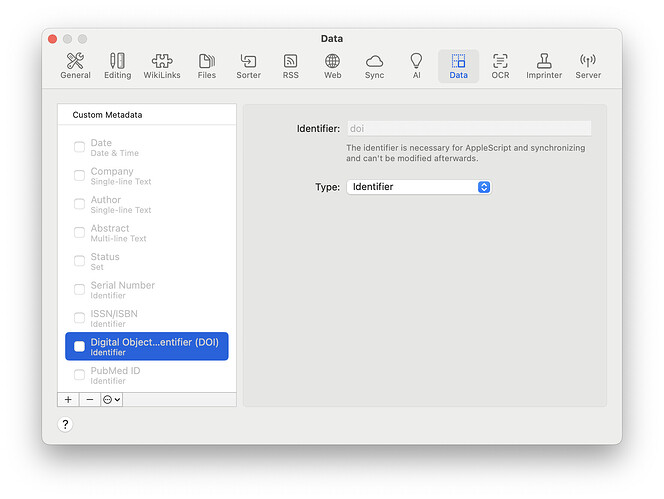Open the WikiLinks settings pane
Screen dimensions: 664x499
click(162, 66)
